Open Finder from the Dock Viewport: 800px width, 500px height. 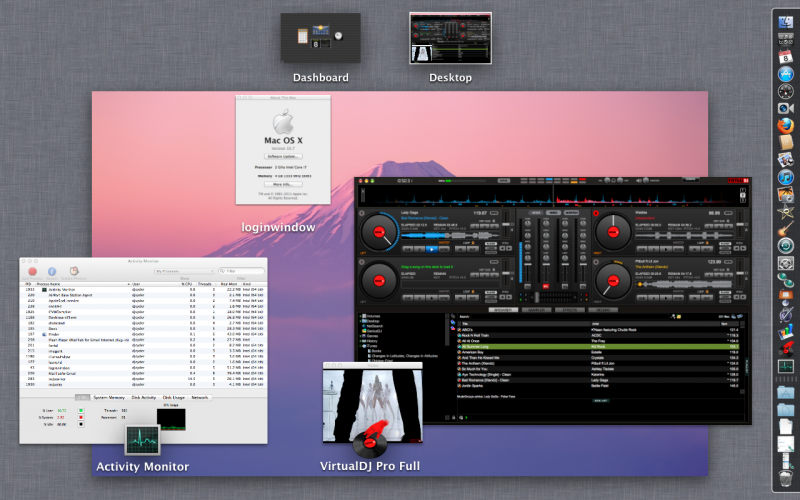coord(786,21)
